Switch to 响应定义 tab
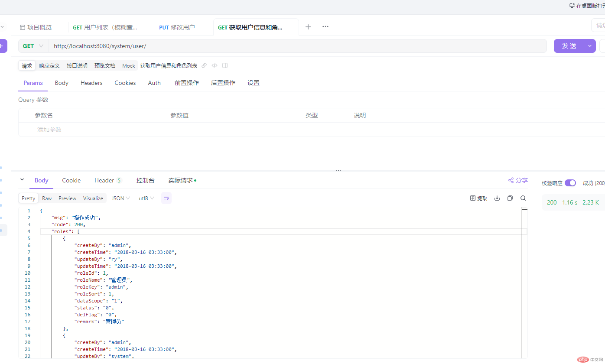605x364 pixels. (x=49, y=66)
